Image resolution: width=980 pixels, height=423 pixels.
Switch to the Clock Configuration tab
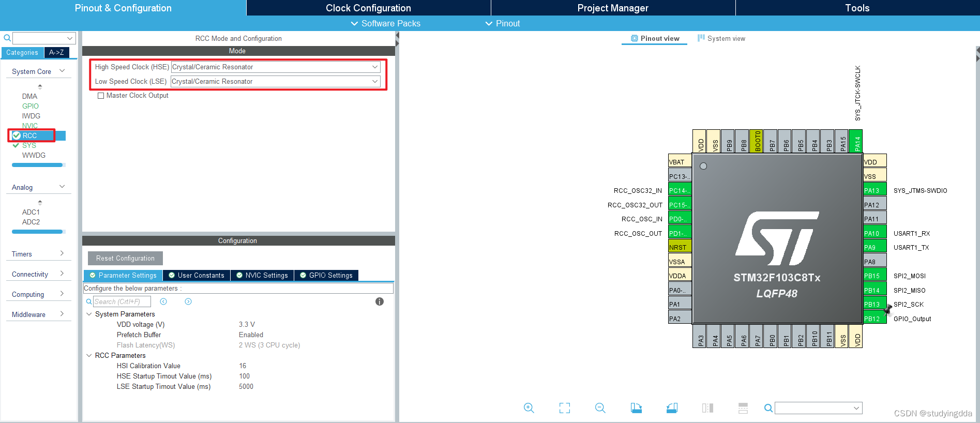[x=368, y=8]
